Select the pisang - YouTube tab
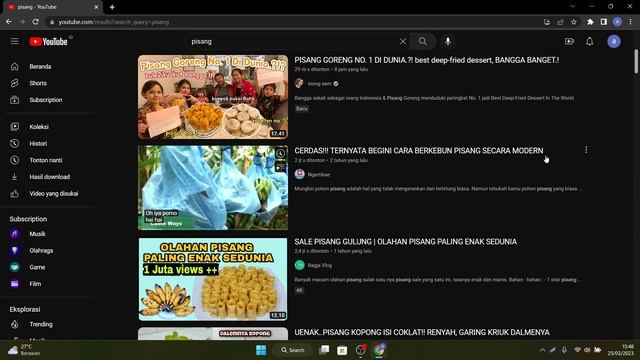This screenshot has height=360, width=640. tap(52, 7)
